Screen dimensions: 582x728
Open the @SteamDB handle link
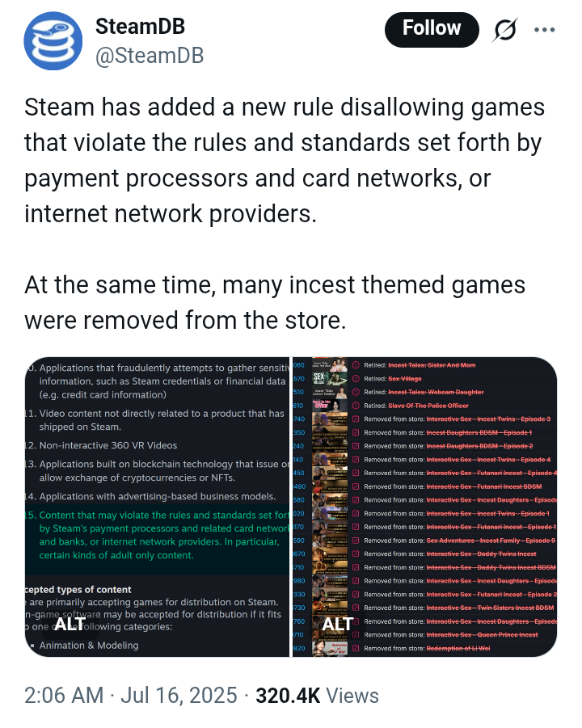point(150,56)
